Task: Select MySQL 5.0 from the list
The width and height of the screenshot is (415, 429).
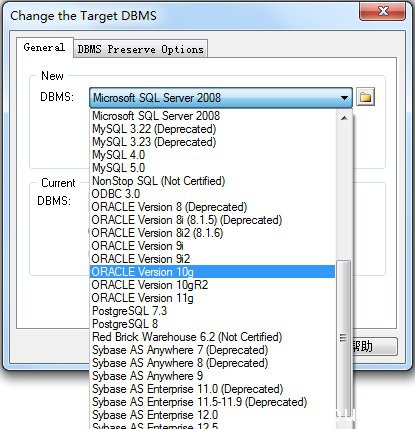Action: (213, 168)
